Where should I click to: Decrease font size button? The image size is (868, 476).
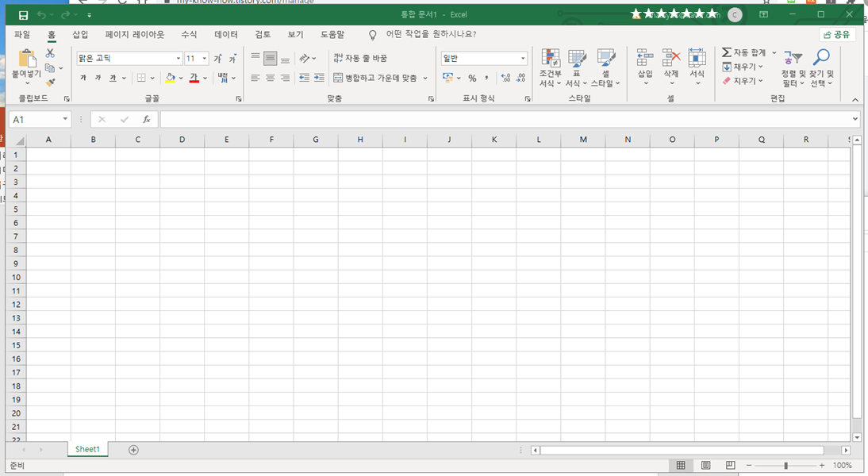233,58
